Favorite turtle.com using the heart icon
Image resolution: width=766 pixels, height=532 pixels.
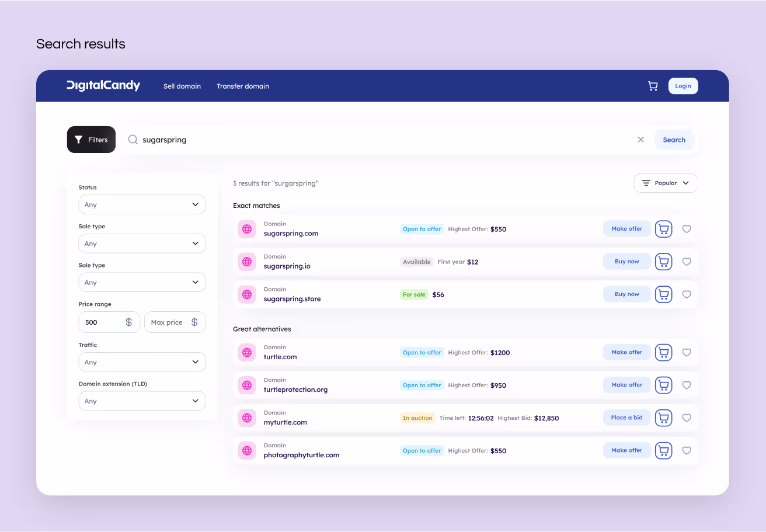pos(687,352)
